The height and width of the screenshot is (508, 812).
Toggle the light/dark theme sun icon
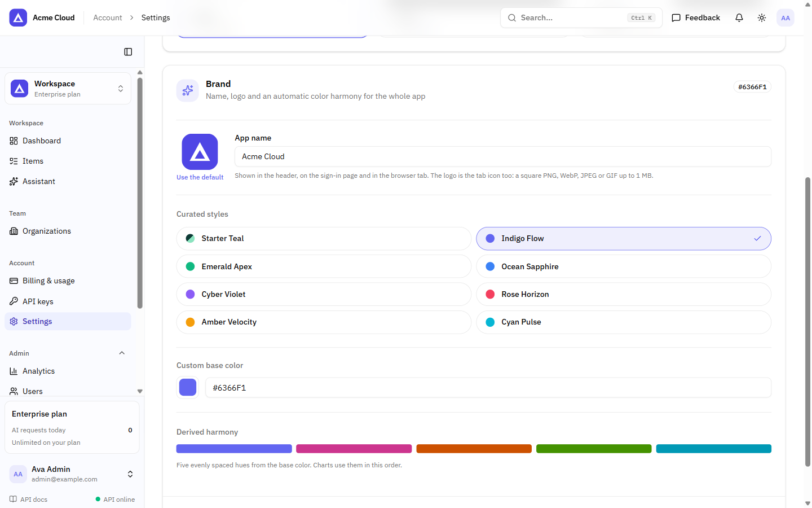762,17
